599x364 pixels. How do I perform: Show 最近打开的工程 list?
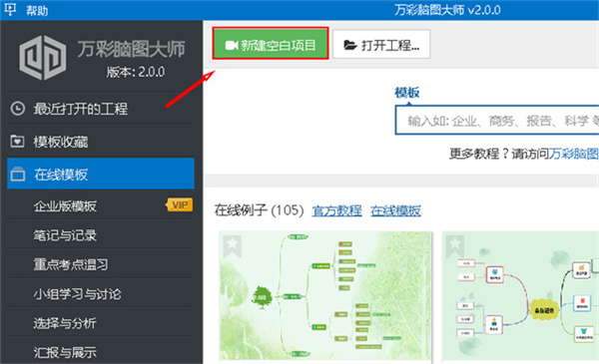(x=101, y=109)
